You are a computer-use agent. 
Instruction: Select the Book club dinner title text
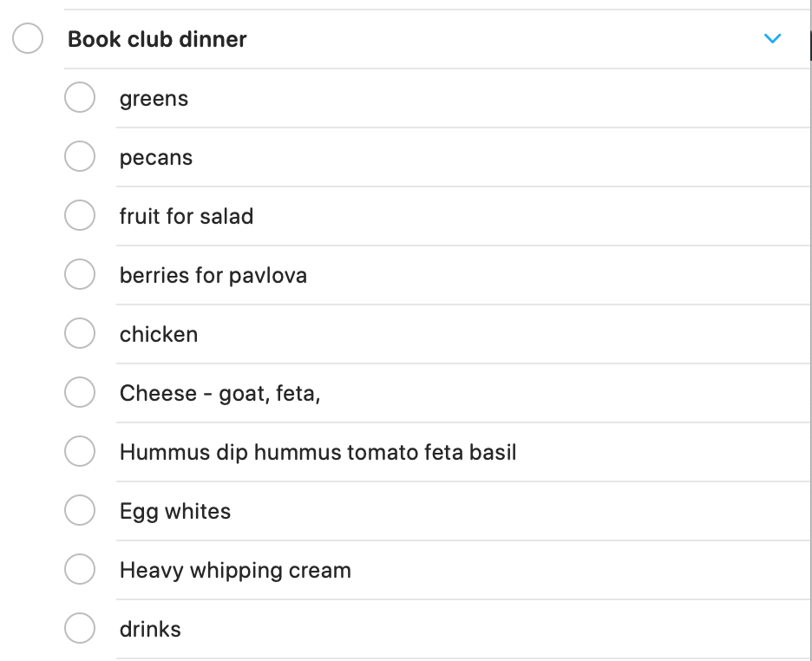pos(157,39)
